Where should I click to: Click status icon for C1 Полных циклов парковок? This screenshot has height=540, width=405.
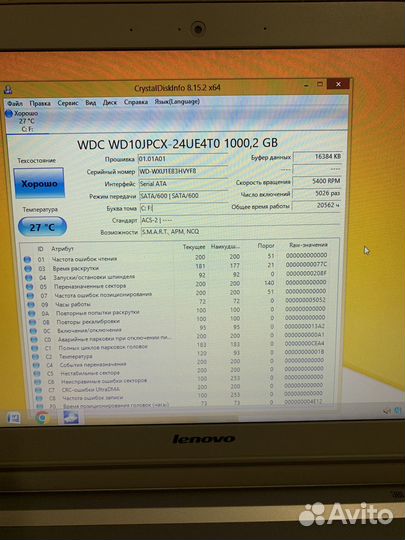tap(35, 348)
